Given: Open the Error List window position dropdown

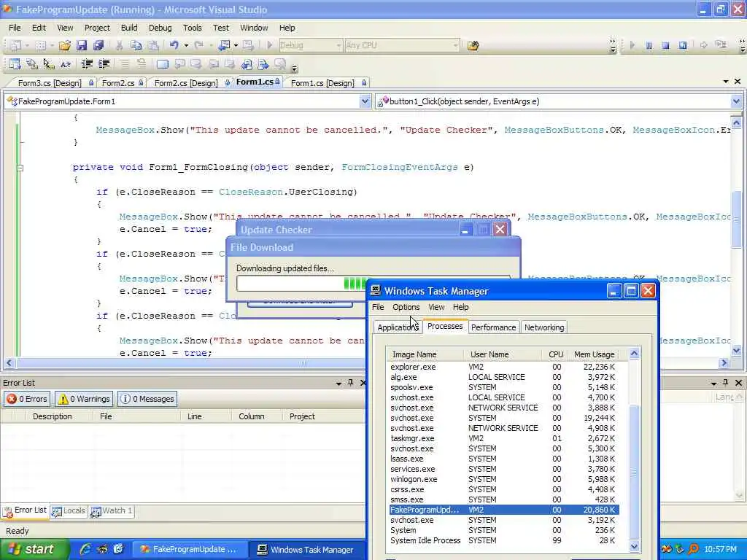Looking at the screenshot, I should (338, 383).
